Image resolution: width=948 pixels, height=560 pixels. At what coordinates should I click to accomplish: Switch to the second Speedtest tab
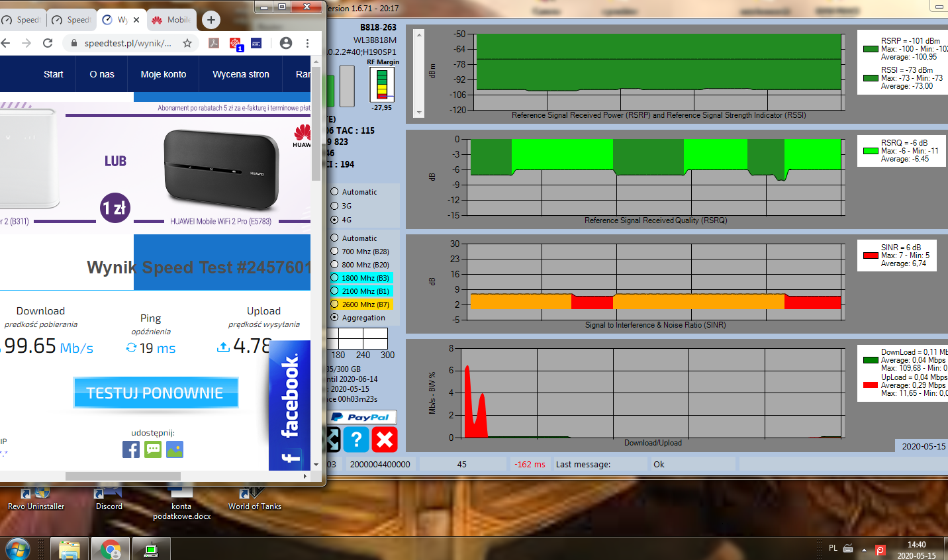pyautogui.click(x=71, y=20)
